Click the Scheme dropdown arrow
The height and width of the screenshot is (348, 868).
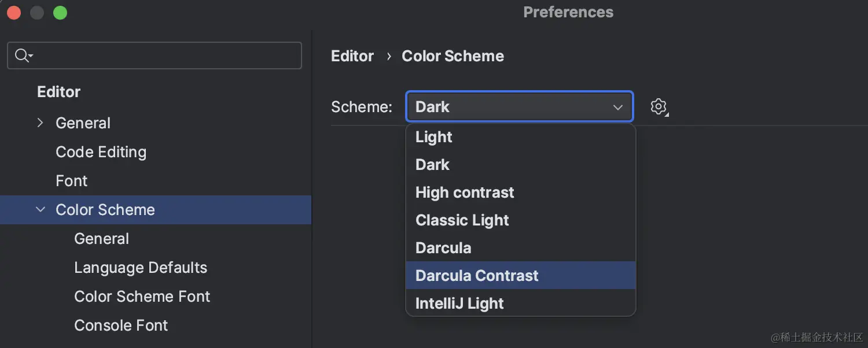click(617, 107)
